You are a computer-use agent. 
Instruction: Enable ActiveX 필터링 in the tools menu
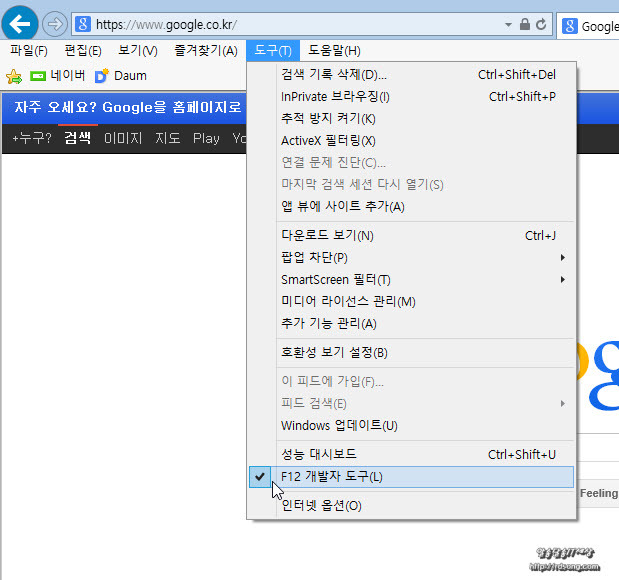(x=328, y=141)
